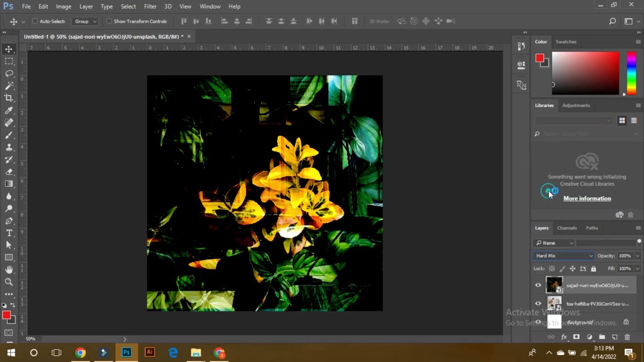644x362 pixels.
Task: Switch to the Swatches tab
Action: pos(566,42)
